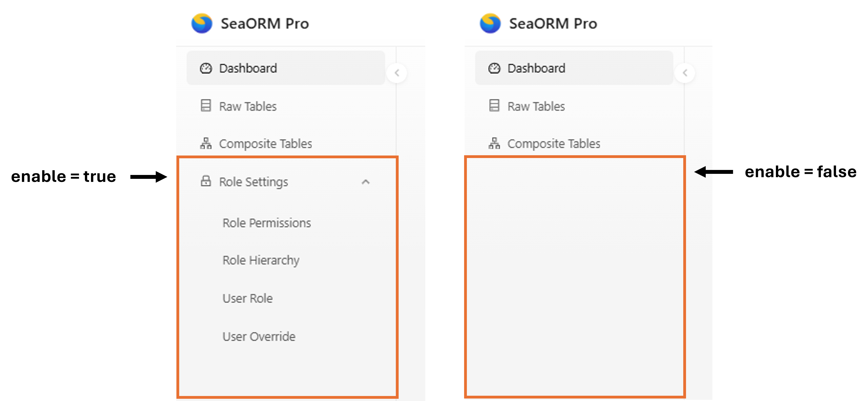Open Role Hierarchy submenu item

pyautogui.click(x=261, y=260)
